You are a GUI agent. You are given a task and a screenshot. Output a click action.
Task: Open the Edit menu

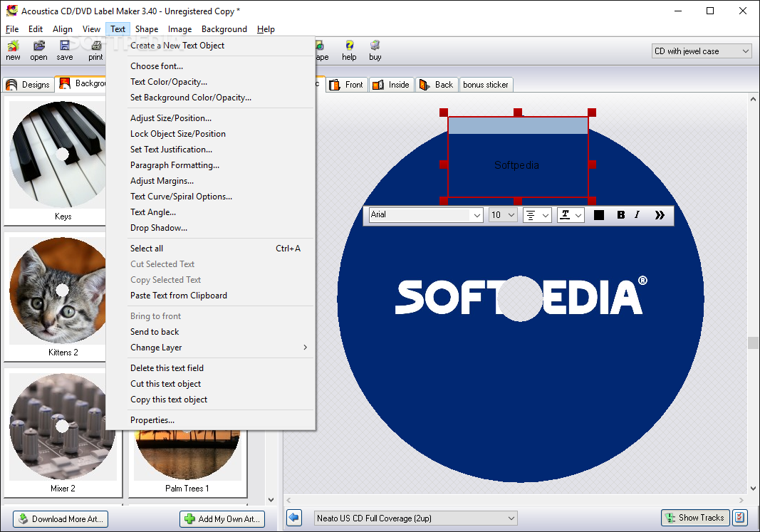[36, 29]
